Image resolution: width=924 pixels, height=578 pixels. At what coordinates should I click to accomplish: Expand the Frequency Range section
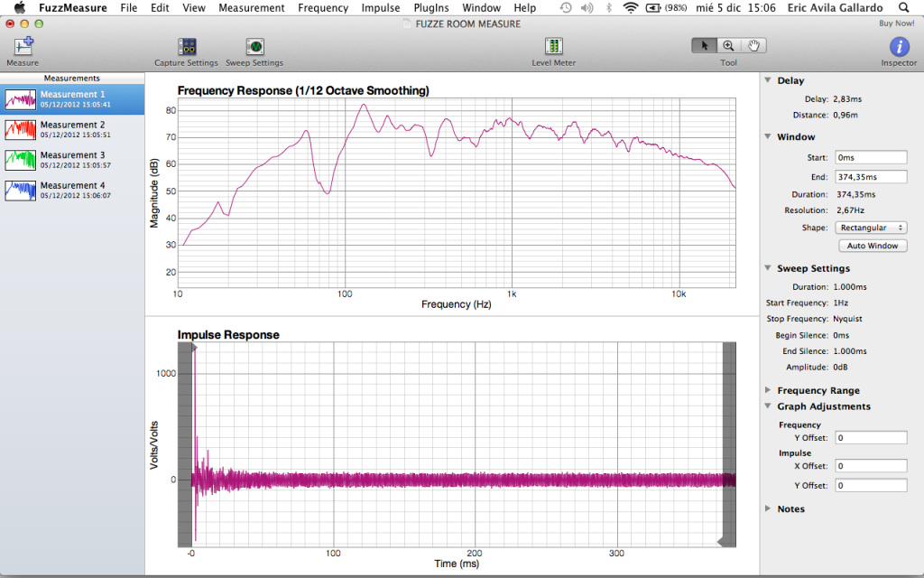(x=767, y=391)
